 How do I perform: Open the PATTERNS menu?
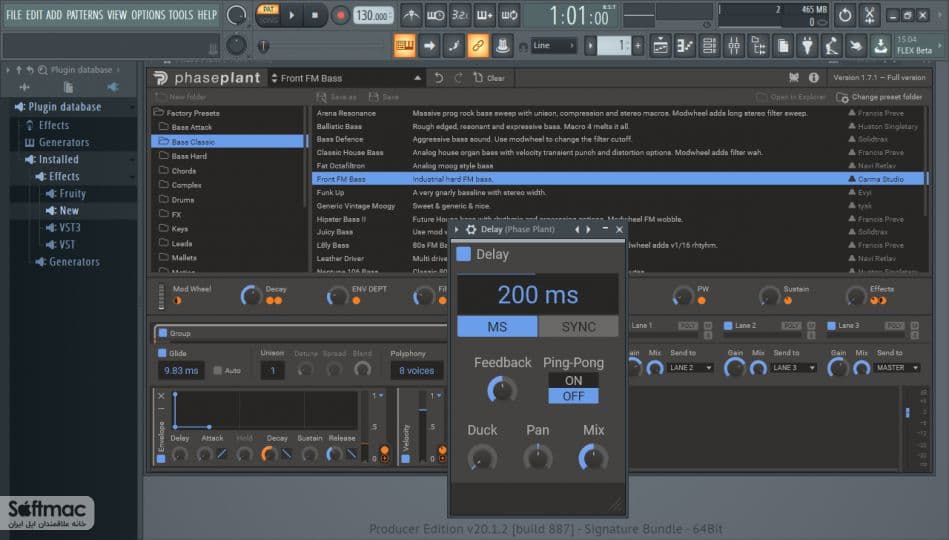(84, 15)
